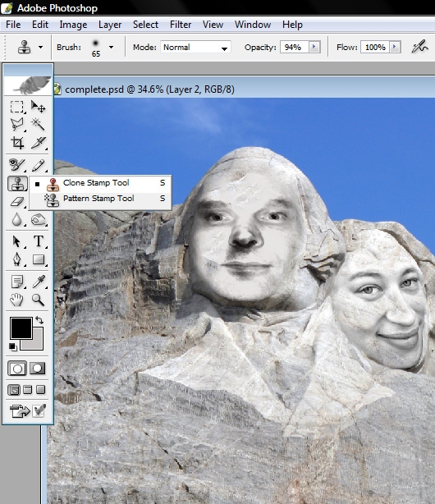Click the ImageReady checkmark icon beside it
The width and height of the screenshot is (435, 504).
tap(39, 410)
